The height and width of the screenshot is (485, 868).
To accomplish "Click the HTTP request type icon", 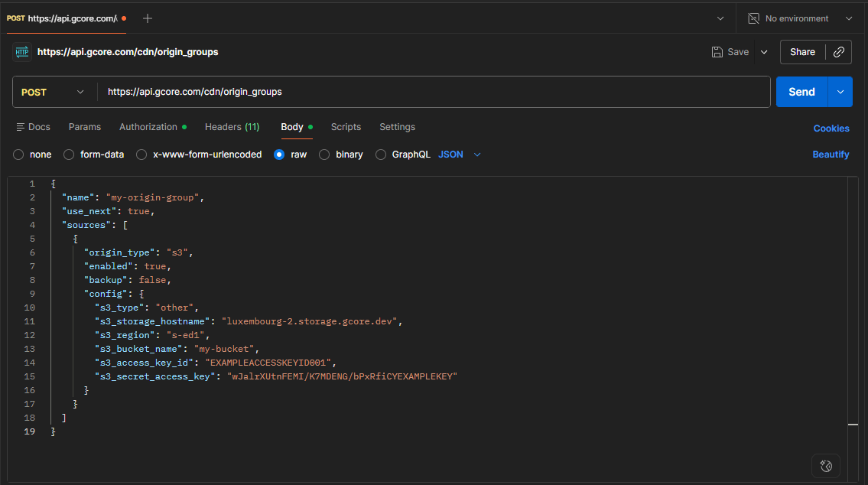I will click(x=22, y=52).
